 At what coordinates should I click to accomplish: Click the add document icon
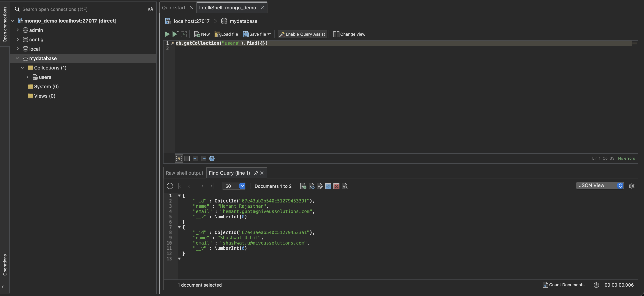coord(303,186)
